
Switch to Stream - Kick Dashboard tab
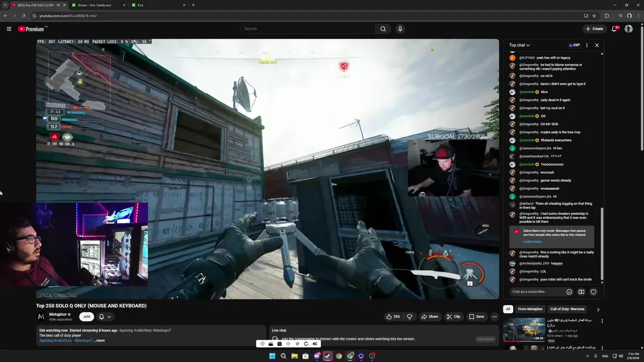98,5
